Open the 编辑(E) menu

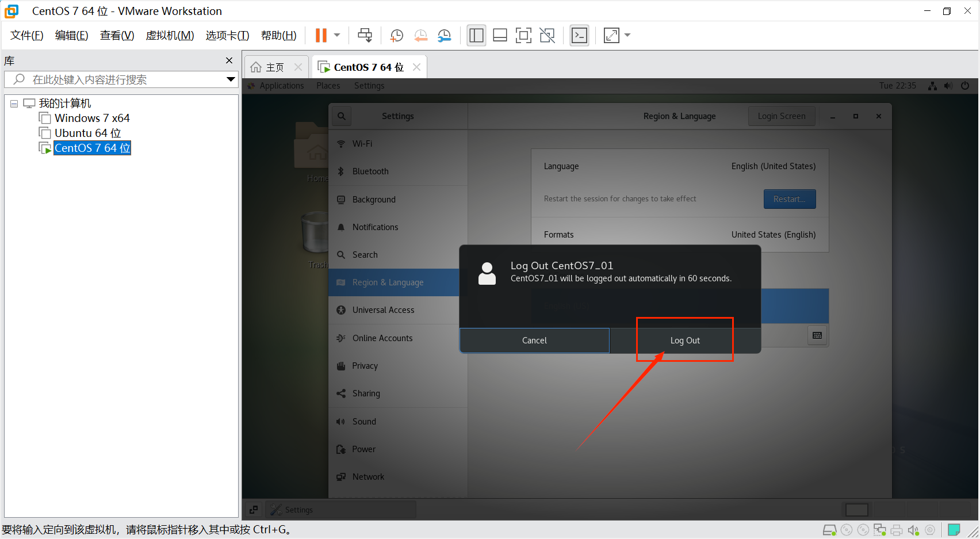[x=72, y=36]
